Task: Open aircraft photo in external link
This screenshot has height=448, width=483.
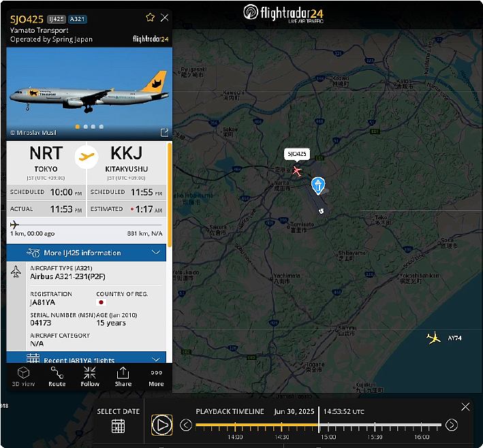Action: 164,133
